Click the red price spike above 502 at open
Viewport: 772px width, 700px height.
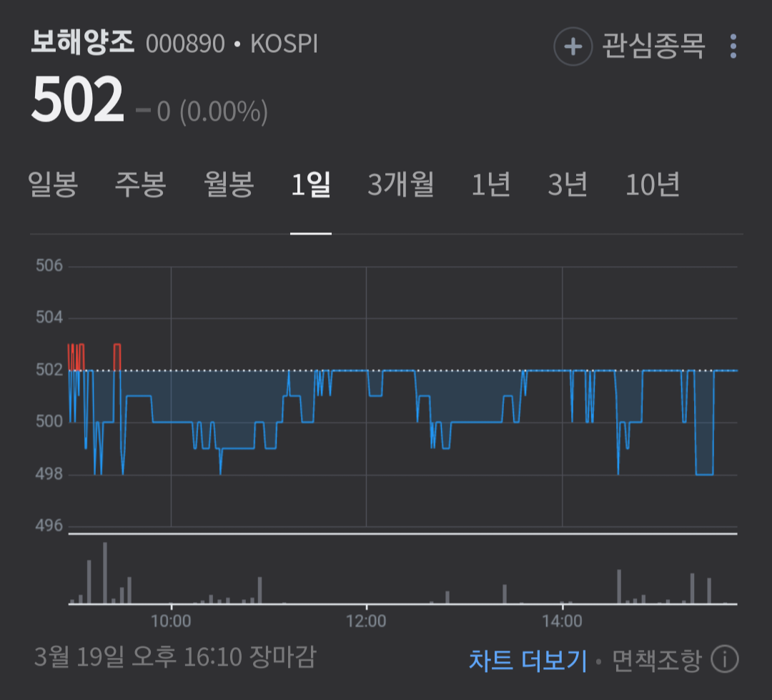tap(76, 357)
